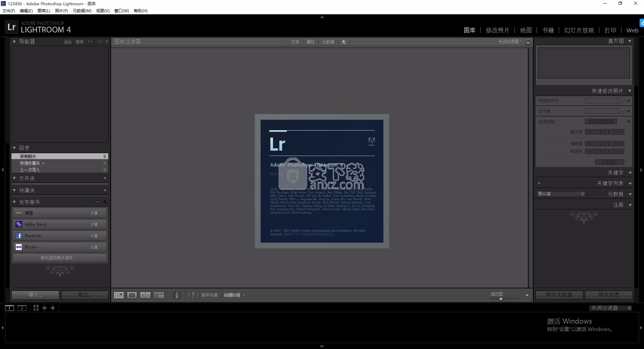Collapse the Folders panel

[14, 178]
